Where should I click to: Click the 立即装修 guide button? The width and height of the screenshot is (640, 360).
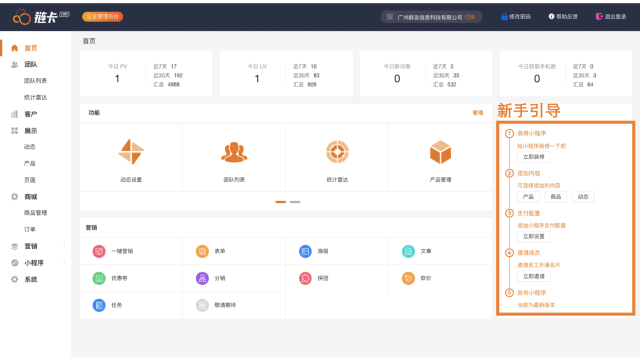(534, 157)
